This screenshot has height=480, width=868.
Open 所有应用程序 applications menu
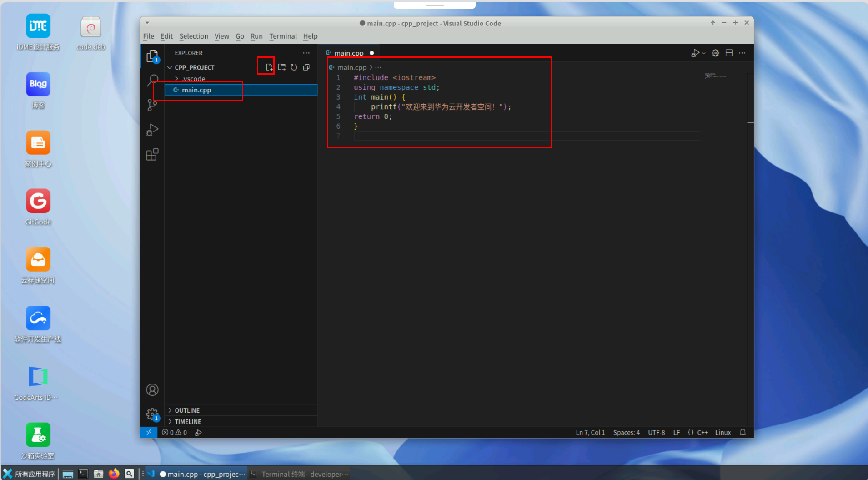click(x=29, y=474)
